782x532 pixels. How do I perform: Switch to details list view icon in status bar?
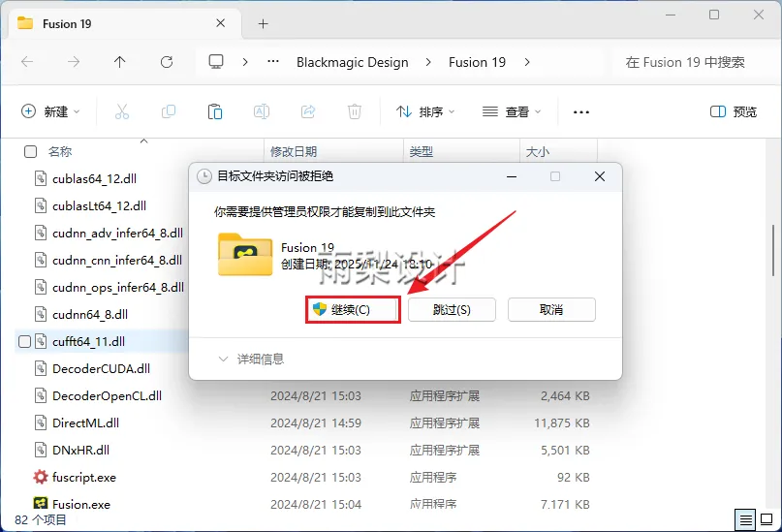(x=745, y=520)
